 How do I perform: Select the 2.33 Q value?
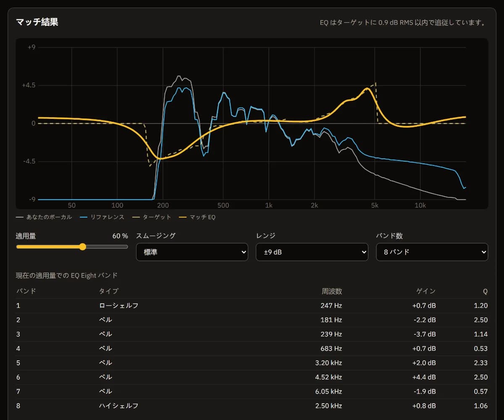(x=481, y=362)
